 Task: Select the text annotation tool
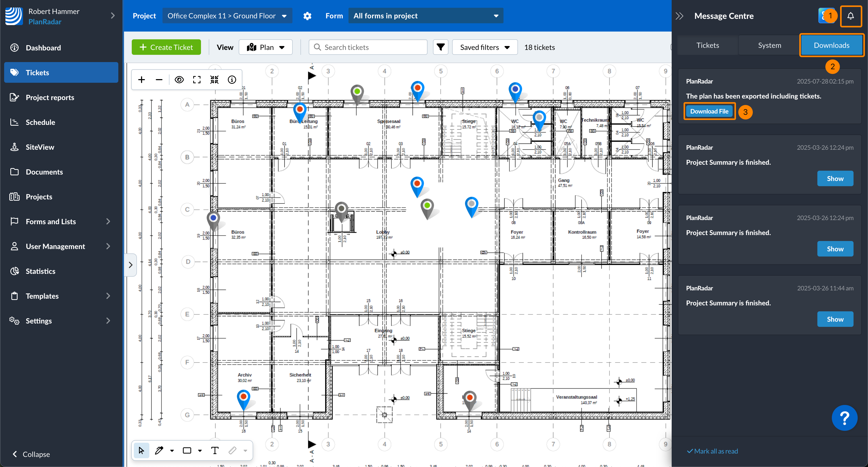tap(215, 450)
